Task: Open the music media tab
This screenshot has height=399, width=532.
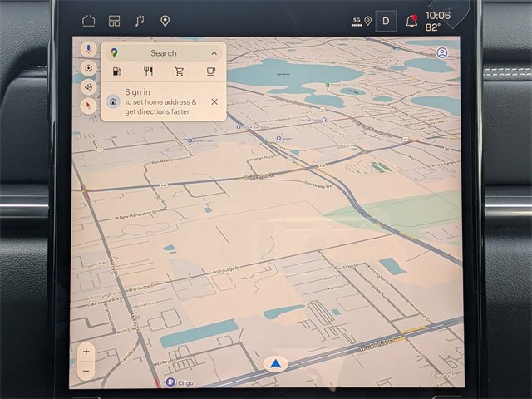Action: [x=139, y=21]
